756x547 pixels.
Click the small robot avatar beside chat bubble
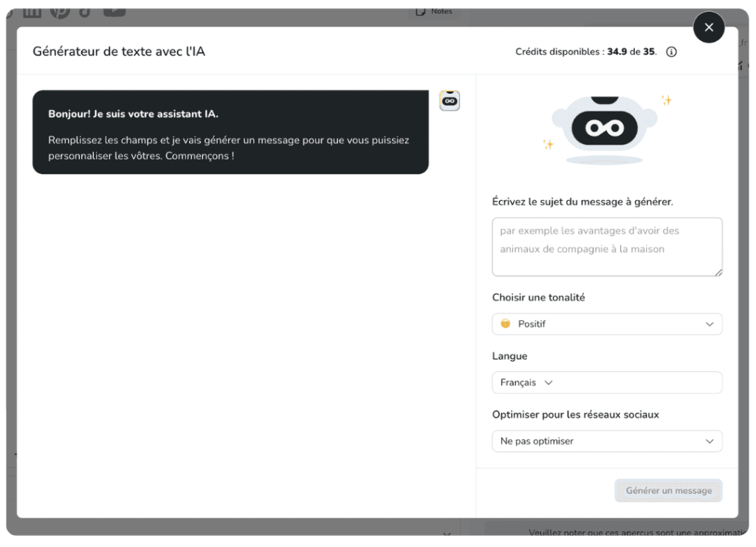(450, 100)
